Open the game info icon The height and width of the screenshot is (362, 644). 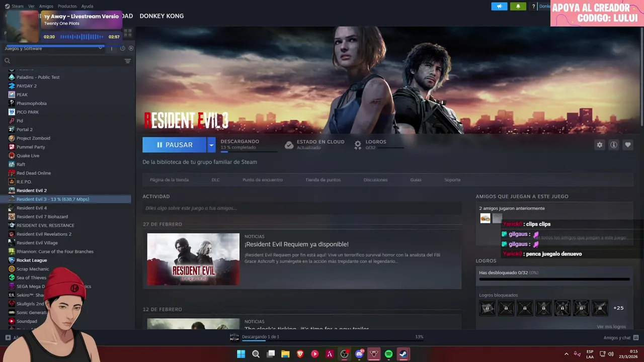pyautogui.click(x=614, y=145)
